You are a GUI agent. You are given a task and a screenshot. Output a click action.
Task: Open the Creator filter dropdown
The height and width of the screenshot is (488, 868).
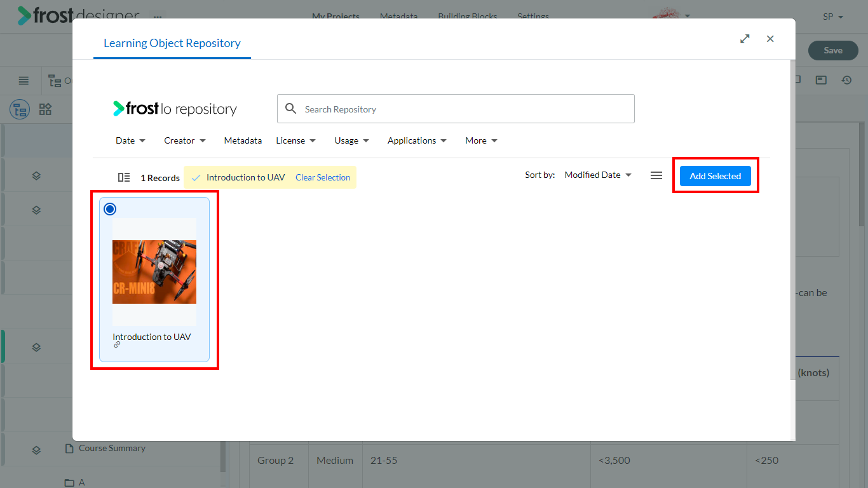click(x=185, y=140)
